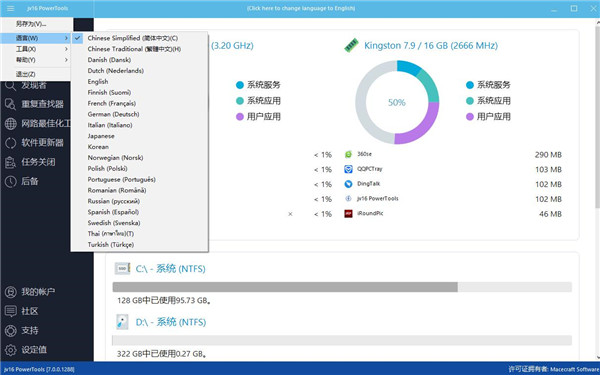Open the 重复查找器 sidebar icon
Screen dimensions: 600x375
coord(10,104)
